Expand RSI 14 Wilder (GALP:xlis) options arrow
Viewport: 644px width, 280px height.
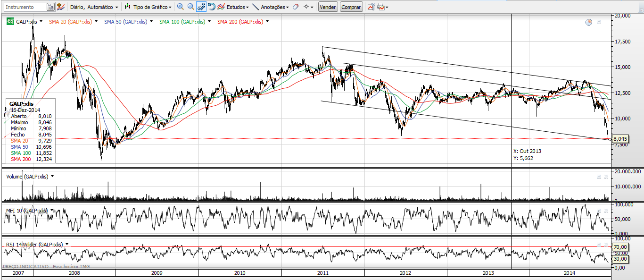pyautogui.click(x=67, y=245)
